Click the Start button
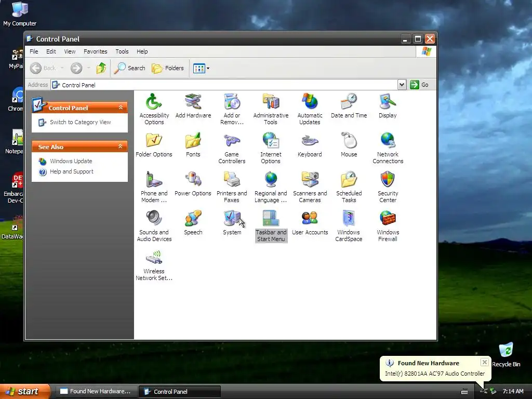 click(25, 391)
